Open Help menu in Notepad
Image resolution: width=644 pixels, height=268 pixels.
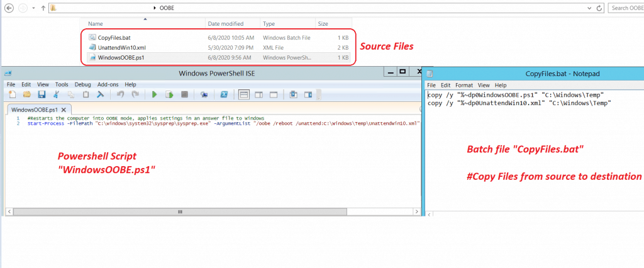[501, 85]
